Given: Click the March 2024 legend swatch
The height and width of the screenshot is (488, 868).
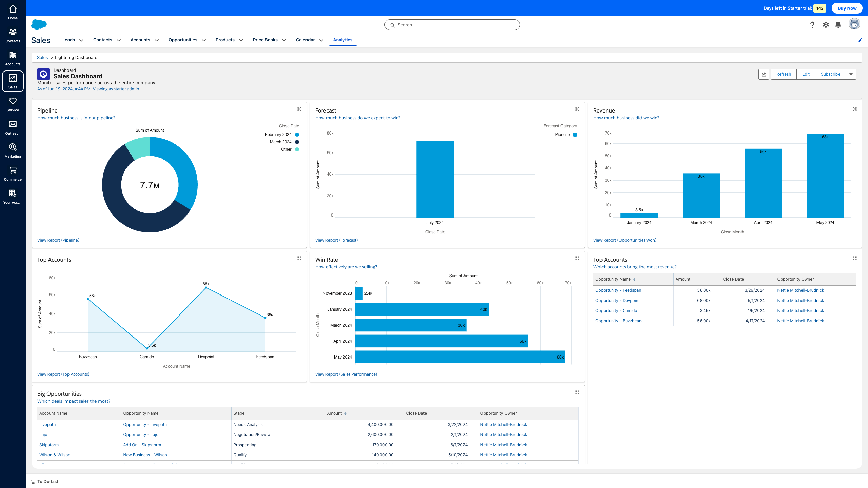Looking at the screenshot, I should click(x=297, y=142).
